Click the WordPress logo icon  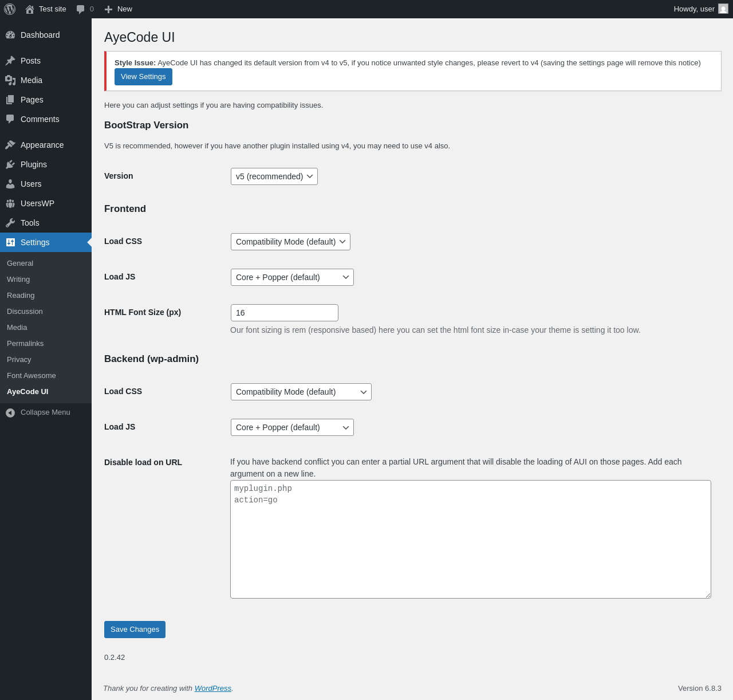(10, 9)
